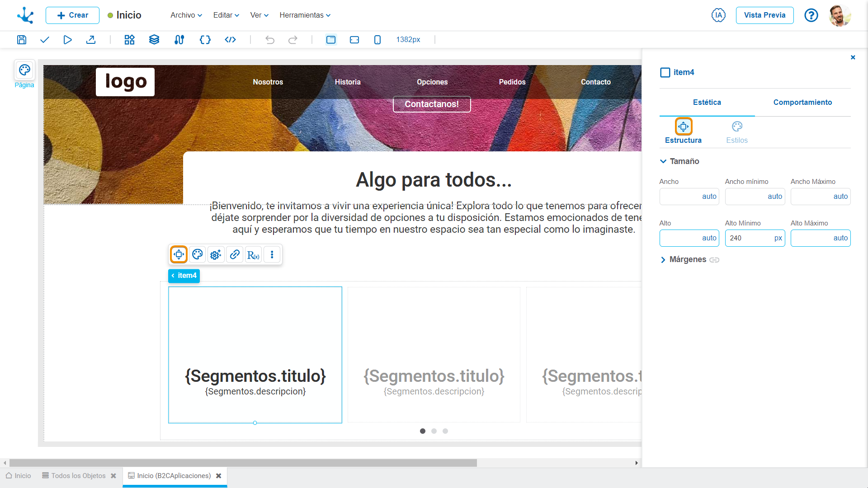Select the responsive breakpoint icon
Image resolution: width=868 pixels, height=488 pixels.
(x=330, y=39)
